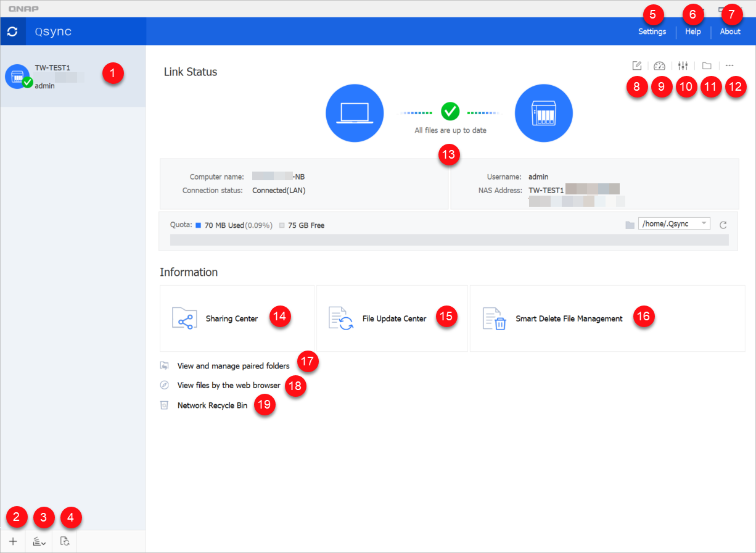Open the About menu item

tap(730, 31)
